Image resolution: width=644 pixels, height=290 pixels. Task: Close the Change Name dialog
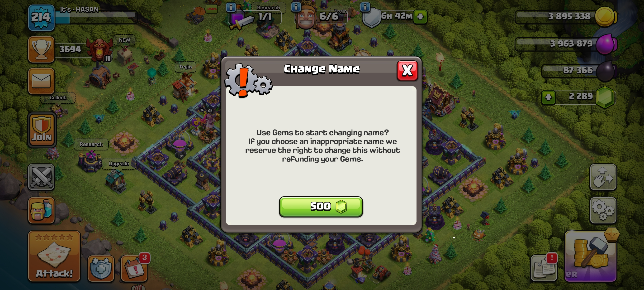coord(407,71)
